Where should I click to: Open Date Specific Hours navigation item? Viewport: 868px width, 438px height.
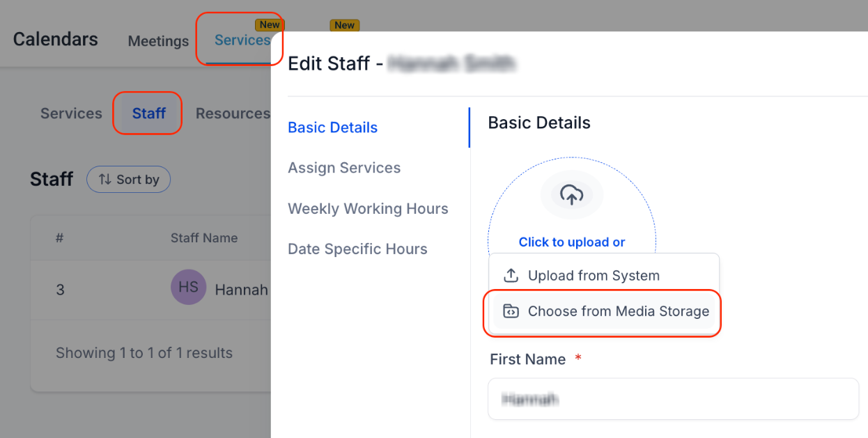tap(357, 249)
